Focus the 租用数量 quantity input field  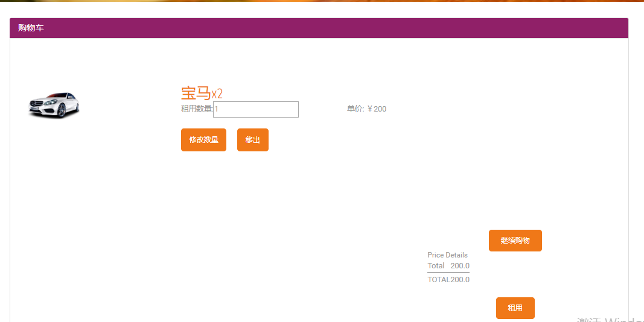click(x=255, y=110)
